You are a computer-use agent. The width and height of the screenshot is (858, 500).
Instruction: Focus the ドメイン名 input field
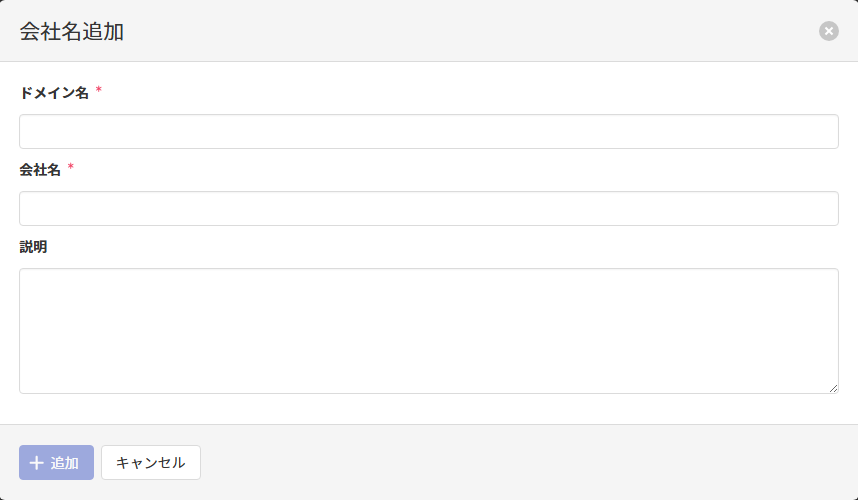pos(428,132)
